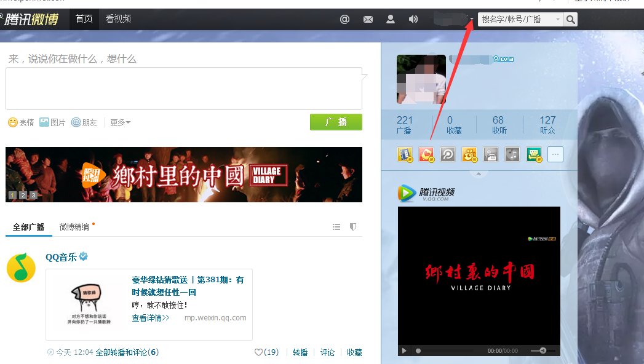The width and height of the screenshot is (644, 364).
Task: Open the emoticon picker in compose box
Action: [12, 122]
